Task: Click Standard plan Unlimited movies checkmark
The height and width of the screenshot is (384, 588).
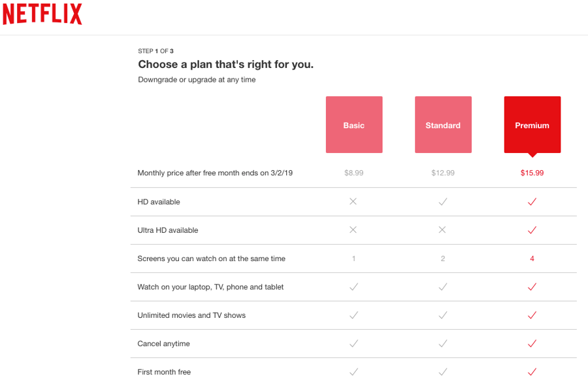Action: click(x=443, y=315)
